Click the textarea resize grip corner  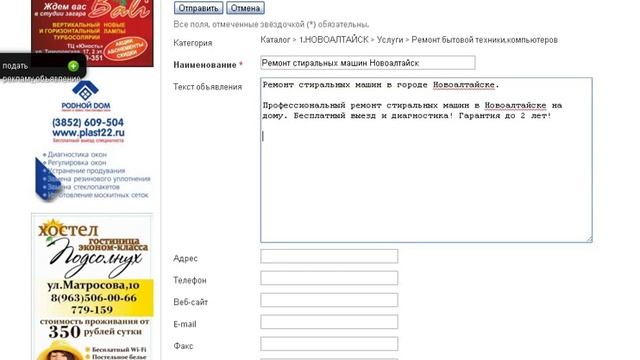tap(589, 239)
